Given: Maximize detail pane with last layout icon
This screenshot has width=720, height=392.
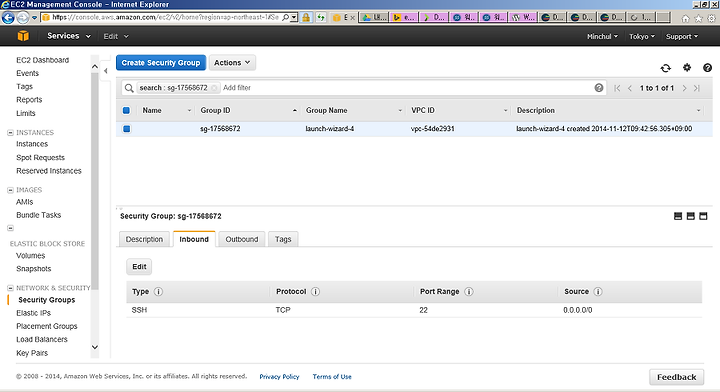Looking at the screenshot, I should click(x=703, y=216).
